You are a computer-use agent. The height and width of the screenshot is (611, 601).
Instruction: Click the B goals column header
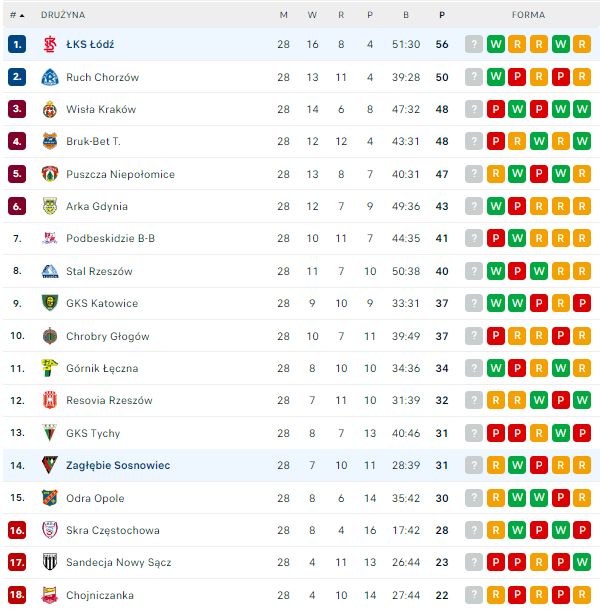pos(406,15)
